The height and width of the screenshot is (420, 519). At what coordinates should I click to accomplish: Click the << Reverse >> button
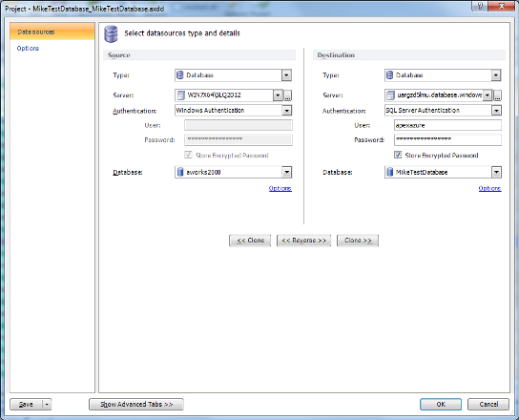pos(303,241)
